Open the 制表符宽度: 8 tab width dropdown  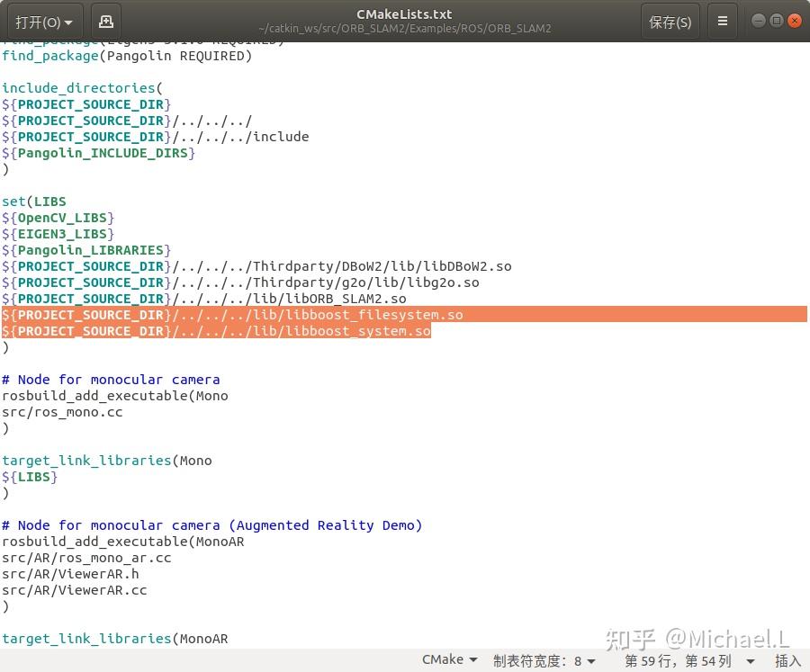(544, 660)
